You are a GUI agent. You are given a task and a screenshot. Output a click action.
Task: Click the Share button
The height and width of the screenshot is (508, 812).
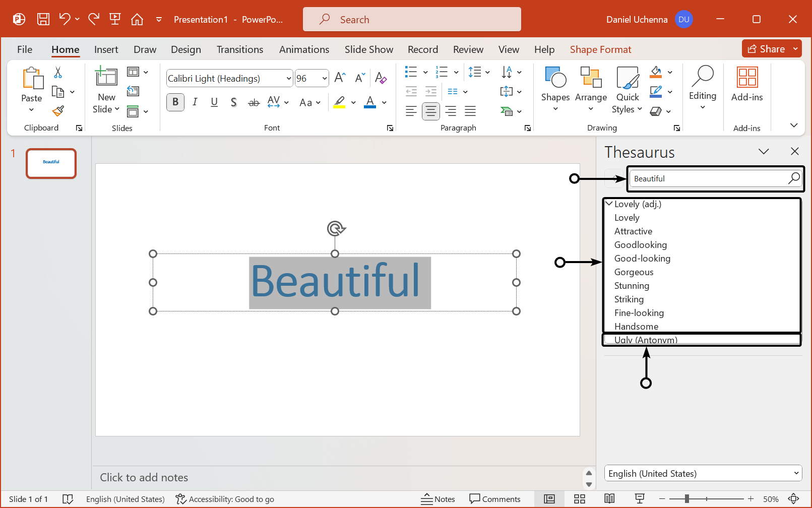pyautogui.click(x=766, y=49)
